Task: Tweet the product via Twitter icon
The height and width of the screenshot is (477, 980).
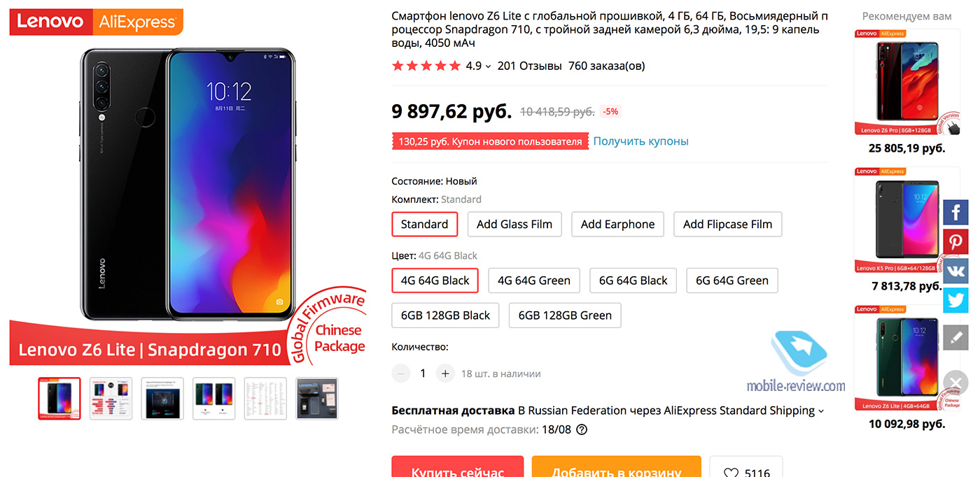Action: coord(955,300)
